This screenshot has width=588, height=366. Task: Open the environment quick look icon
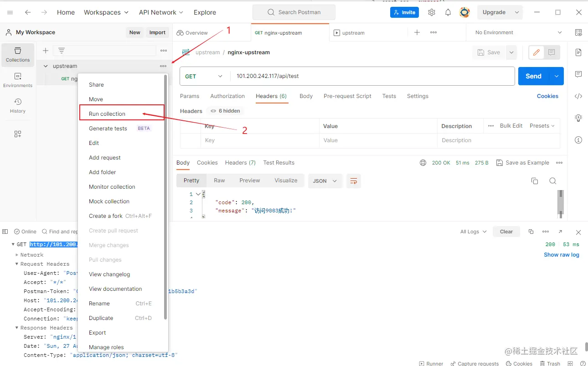point(578,32)
